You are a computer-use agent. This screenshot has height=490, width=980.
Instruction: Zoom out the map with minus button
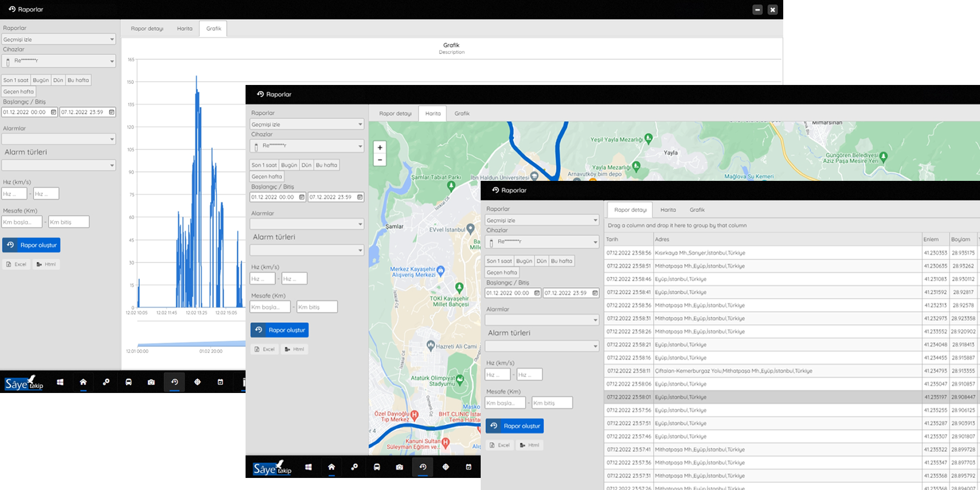click(x=380, y=160)
